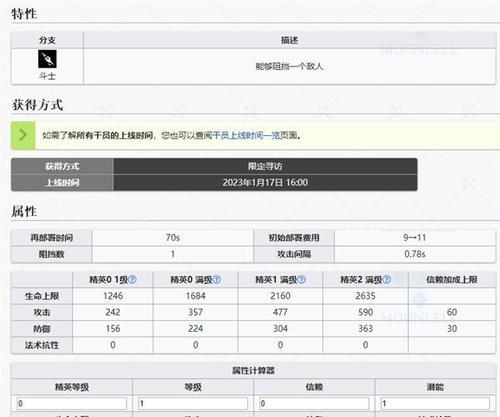Click the 再部署时间 label cell
Viewport: 500px width, 417px height.
pos(51,238)
